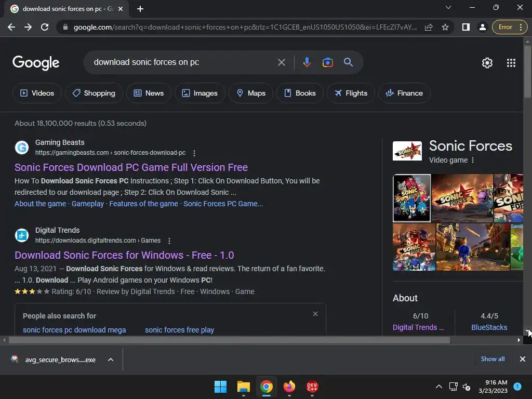Start a search by voice
The image size is (532, 399).
coord(307,62)
